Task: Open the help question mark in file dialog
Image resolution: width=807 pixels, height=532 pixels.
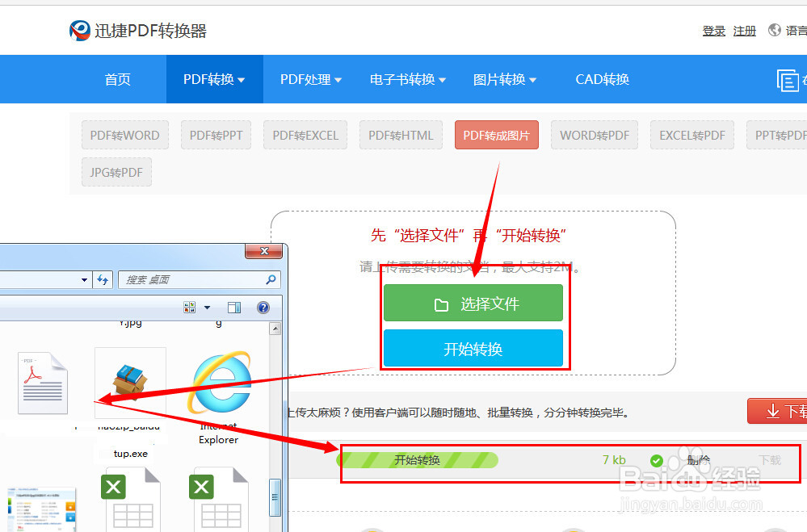Action: [x=263, y=307]
